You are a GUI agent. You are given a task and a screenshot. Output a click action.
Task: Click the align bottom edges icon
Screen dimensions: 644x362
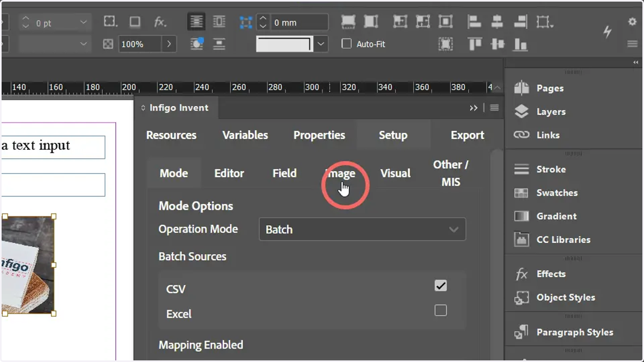(x=520, y=44)
